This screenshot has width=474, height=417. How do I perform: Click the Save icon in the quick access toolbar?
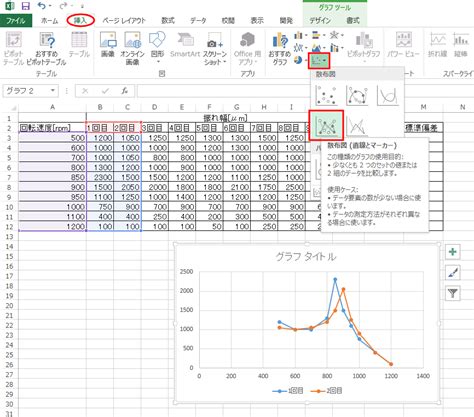click(25, 6)
